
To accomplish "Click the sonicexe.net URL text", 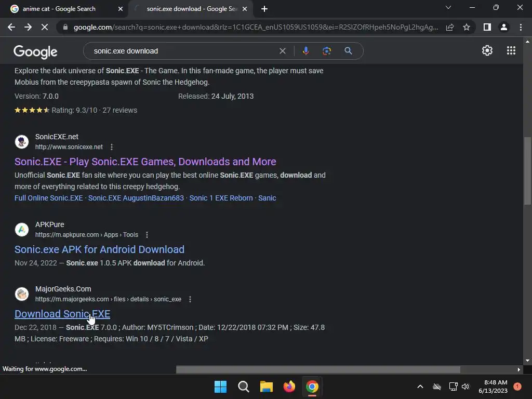I will coord(69,147).
